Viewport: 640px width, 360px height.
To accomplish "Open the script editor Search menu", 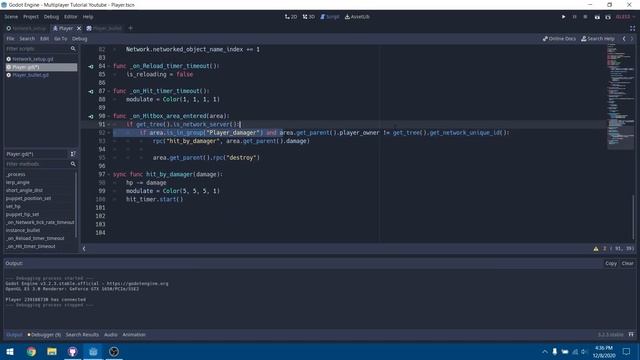I will (27, 39).
